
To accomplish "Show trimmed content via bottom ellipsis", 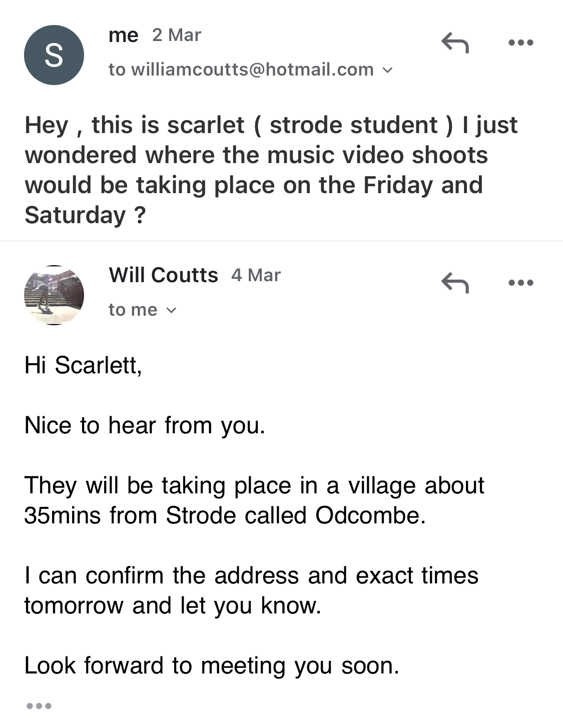I will [39, 706].
